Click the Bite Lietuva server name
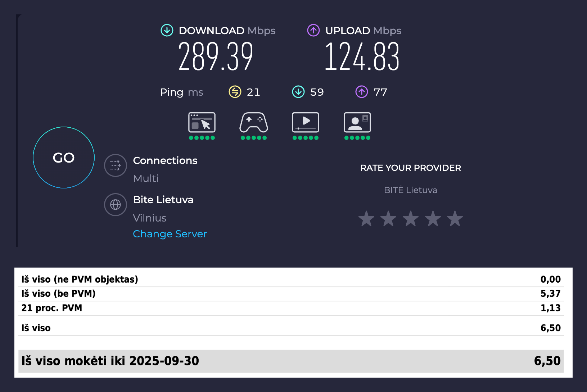The image size is (587, 392). coord(163,200)
